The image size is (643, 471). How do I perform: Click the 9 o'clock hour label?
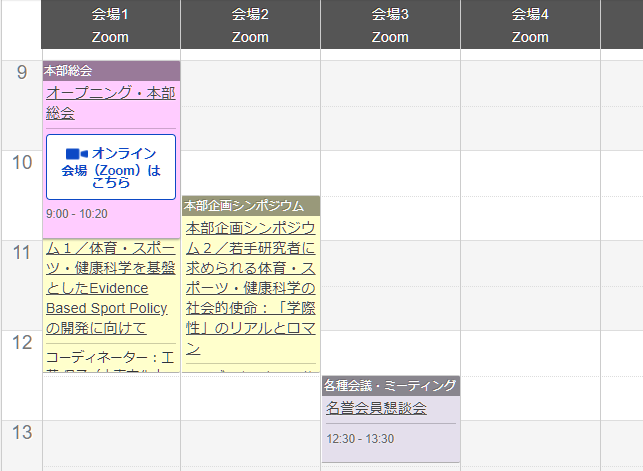[21, 73]
